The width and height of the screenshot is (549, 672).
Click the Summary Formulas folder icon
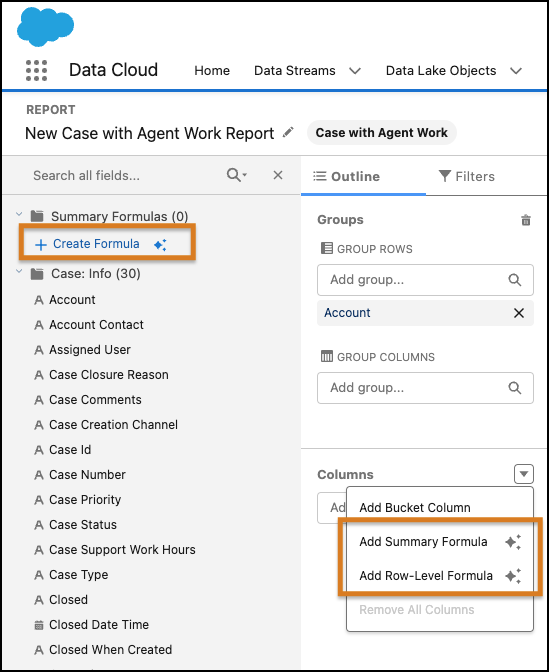click(37, 216)
